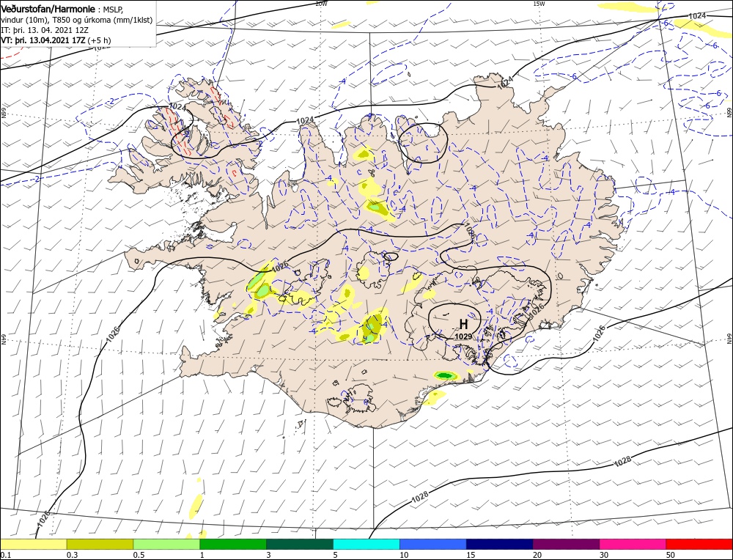Click the 0.1 legend value label
This screenshot has height=560, width=733.
coord(6,555)
